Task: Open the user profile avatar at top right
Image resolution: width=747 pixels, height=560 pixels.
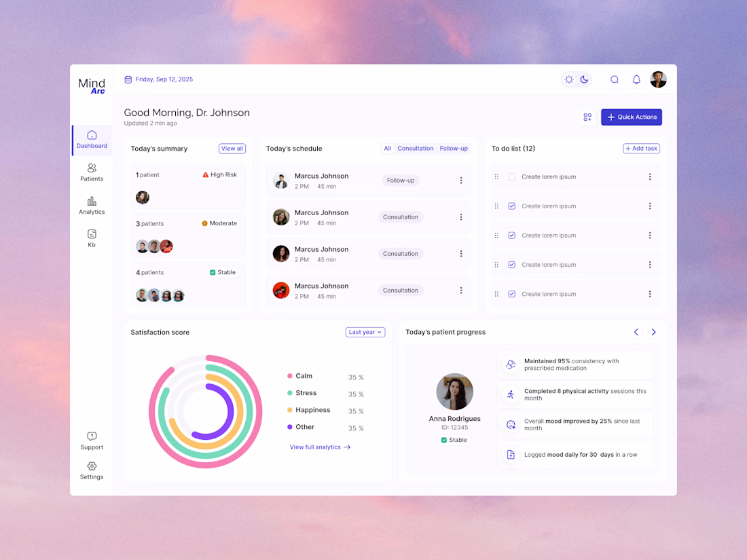Action: (x=659, y=79)
